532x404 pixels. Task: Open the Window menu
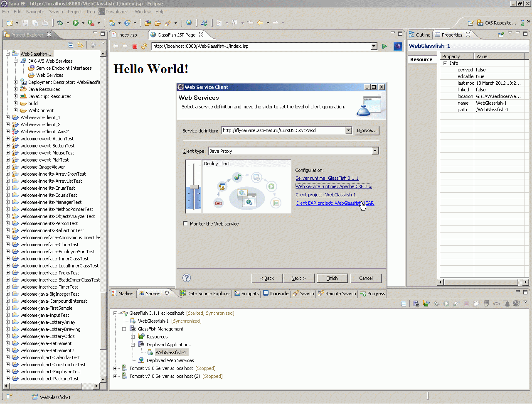tap(143, 12)
